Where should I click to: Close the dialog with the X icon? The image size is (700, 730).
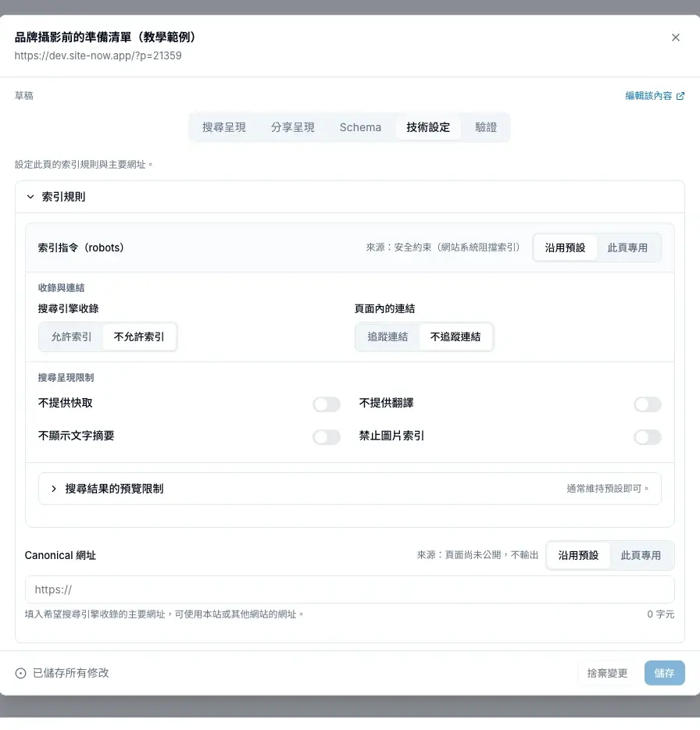(675, 37)
